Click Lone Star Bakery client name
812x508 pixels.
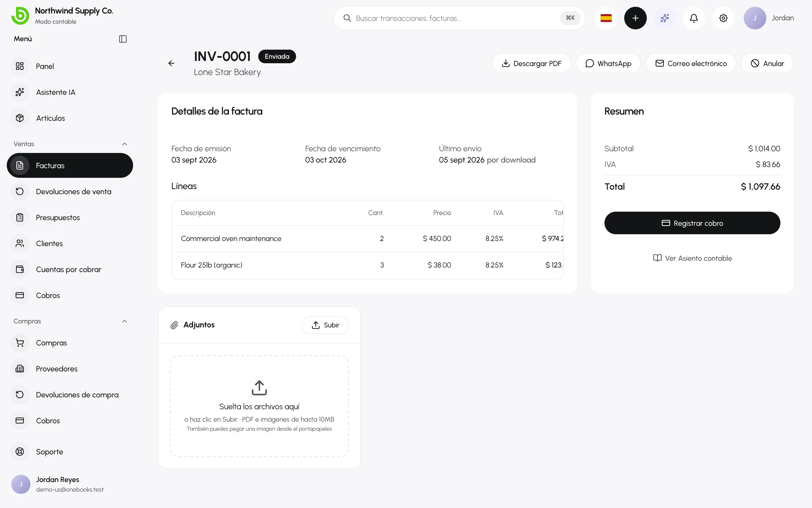point(227,72)
